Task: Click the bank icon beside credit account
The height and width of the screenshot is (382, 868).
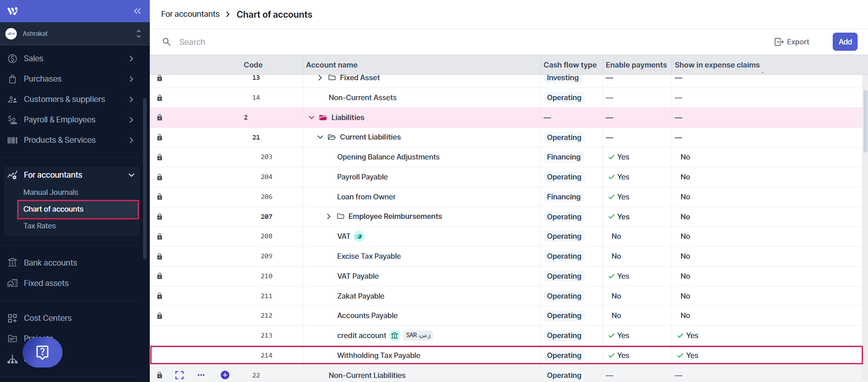Action: 395,336
